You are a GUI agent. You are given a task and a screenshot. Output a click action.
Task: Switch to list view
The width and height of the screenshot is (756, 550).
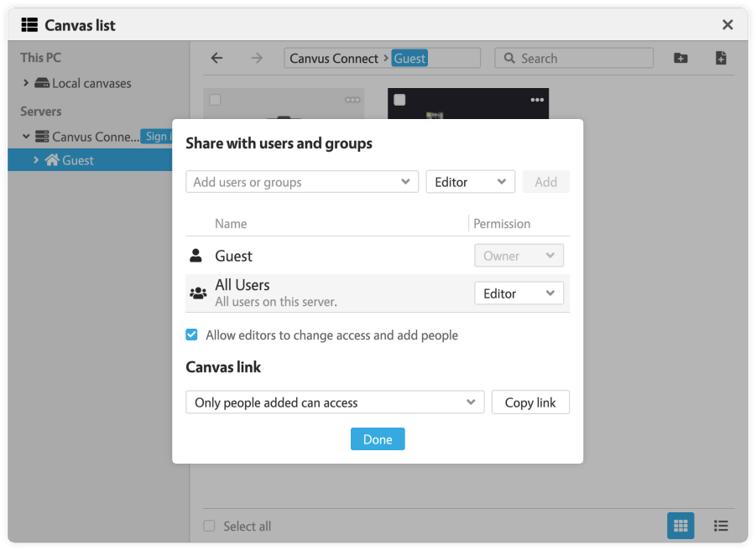pyautogui.click(x=720, y=526)
